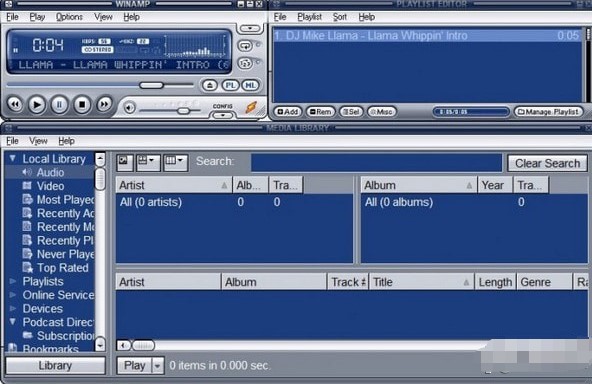Click the Manage Playlist button
The width and height of the screenshot is (592, 384).
pos(549,112)
